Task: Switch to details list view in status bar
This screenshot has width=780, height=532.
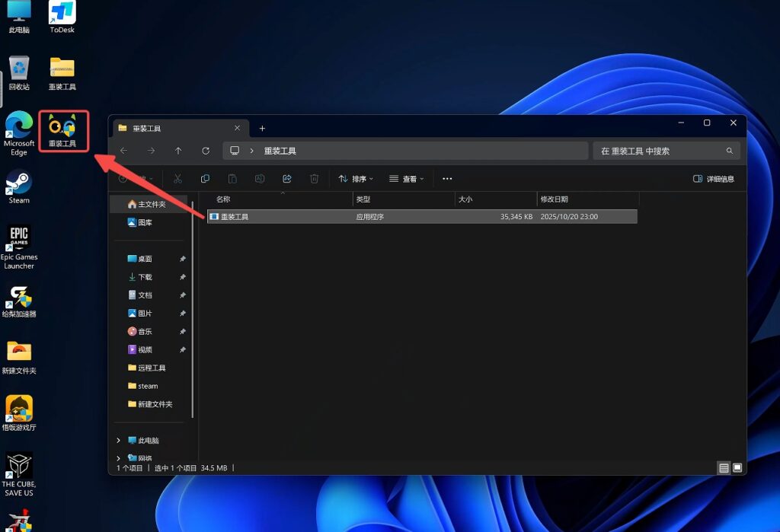Action: coord(724,468)
